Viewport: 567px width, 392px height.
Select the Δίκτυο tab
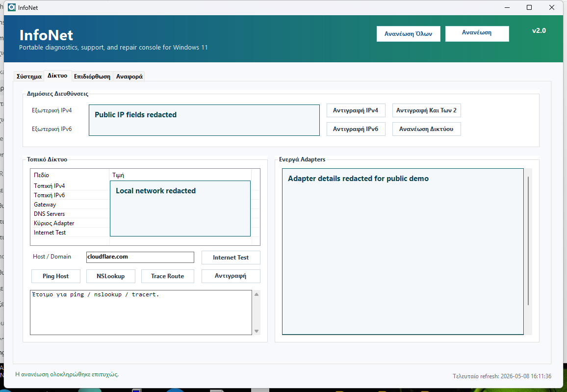(57, 76)
